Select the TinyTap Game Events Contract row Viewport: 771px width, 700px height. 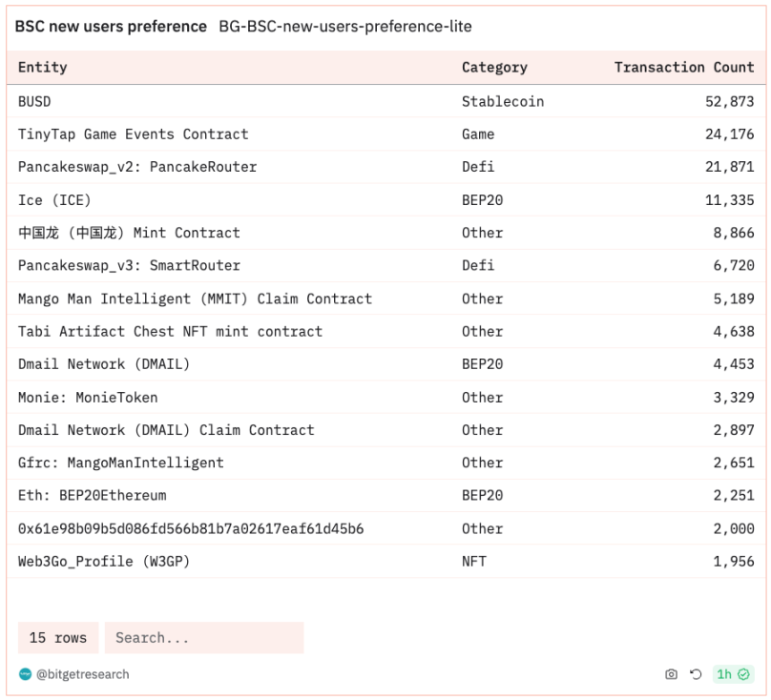coord(133,134)
